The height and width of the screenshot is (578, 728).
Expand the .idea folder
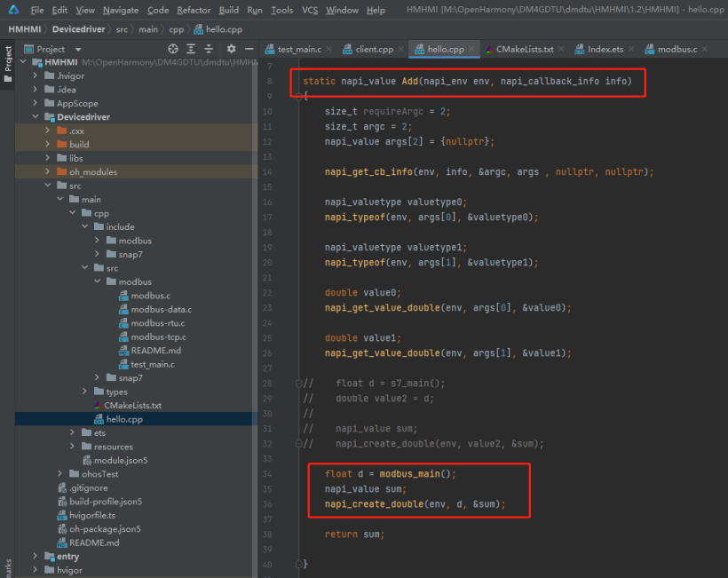pos(36,89)
